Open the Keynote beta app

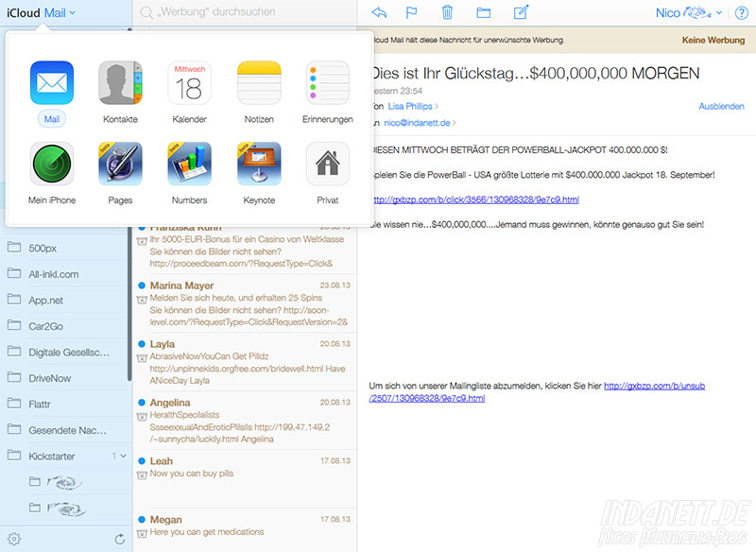[x=259, y=164]
